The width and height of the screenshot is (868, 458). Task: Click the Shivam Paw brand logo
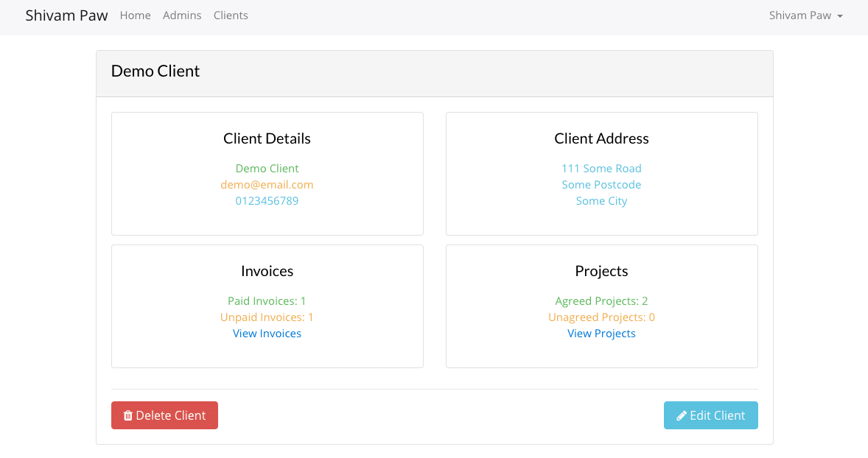coord(66,15)
